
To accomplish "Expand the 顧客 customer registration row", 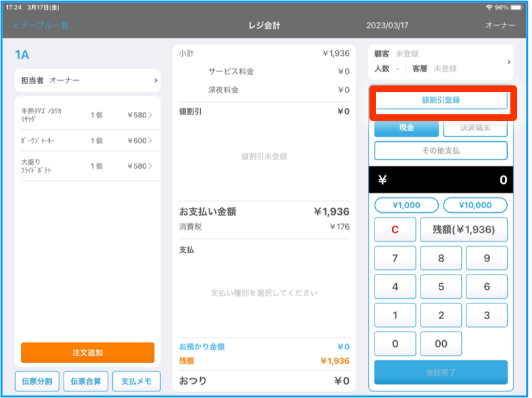I will [440, 62].
